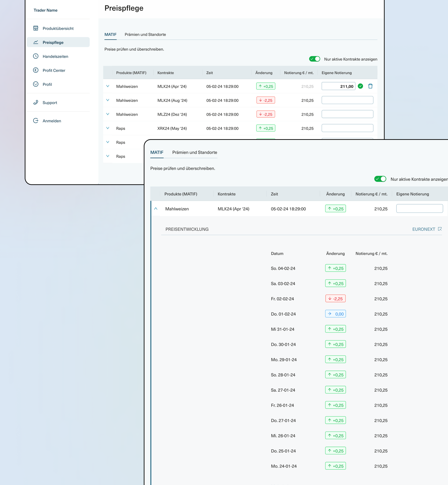Click the Profil smiley icon
448x485 pixels.
click(x=36, y=84)
